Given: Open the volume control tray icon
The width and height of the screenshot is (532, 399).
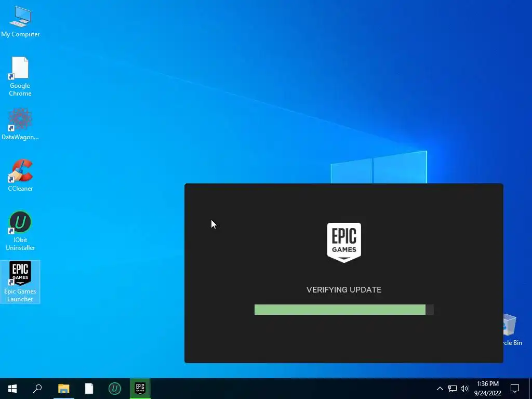Looking at the screenshot, I should (464, 389).
